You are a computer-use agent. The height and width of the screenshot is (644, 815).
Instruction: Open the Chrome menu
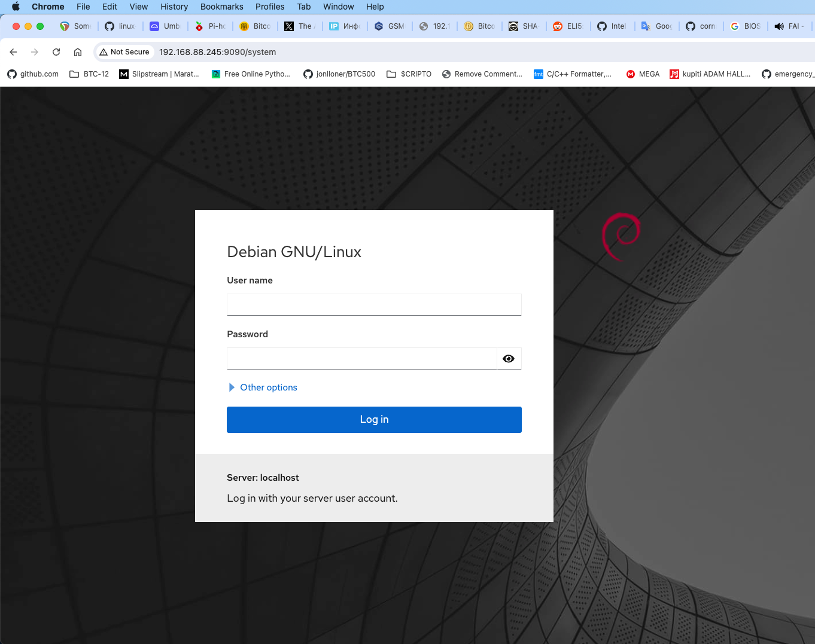(48, 7)
